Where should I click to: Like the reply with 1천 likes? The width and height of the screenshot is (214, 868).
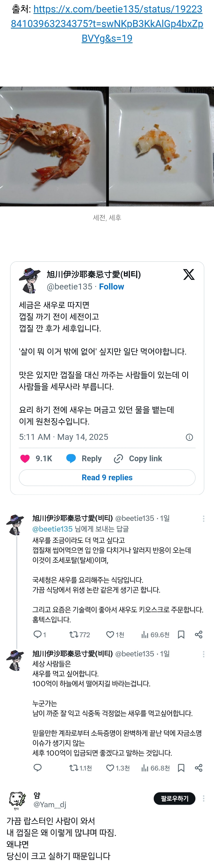point(110,634)
